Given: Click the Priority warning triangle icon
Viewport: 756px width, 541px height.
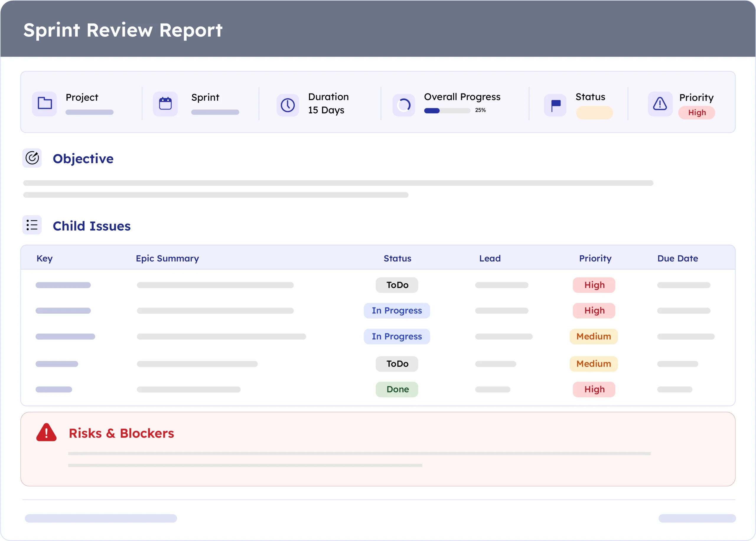Looking at the screenshot, I should 660,104.
